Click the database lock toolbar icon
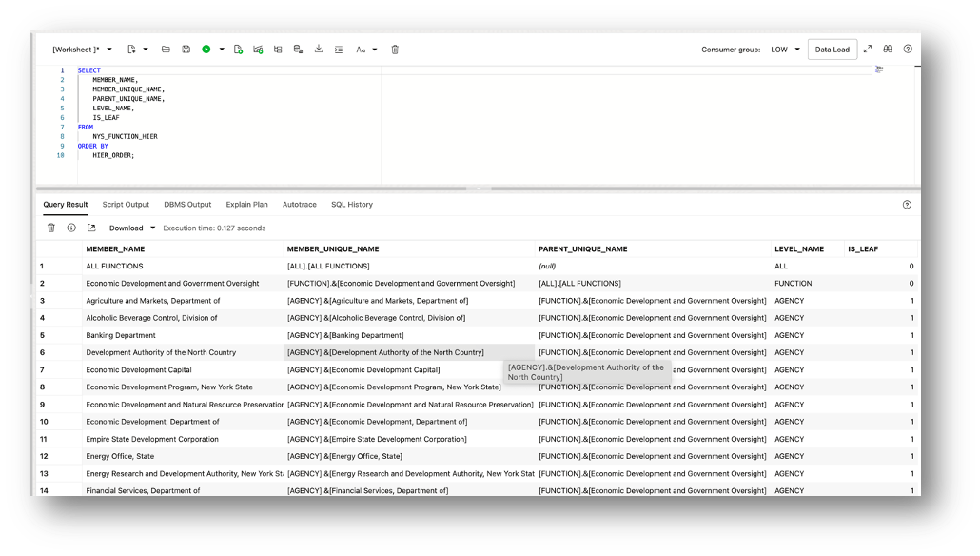Viewport: 980px width, 556px height. click(298, 50)
